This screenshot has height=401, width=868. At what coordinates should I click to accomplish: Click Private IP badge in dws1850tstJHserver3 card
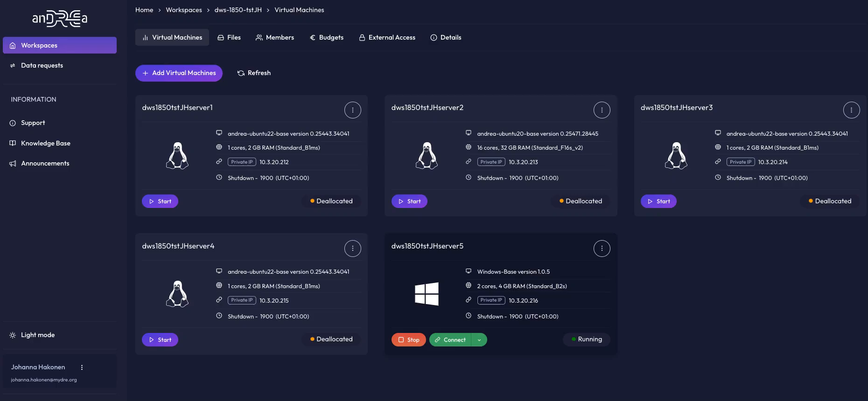pos(741,162)
